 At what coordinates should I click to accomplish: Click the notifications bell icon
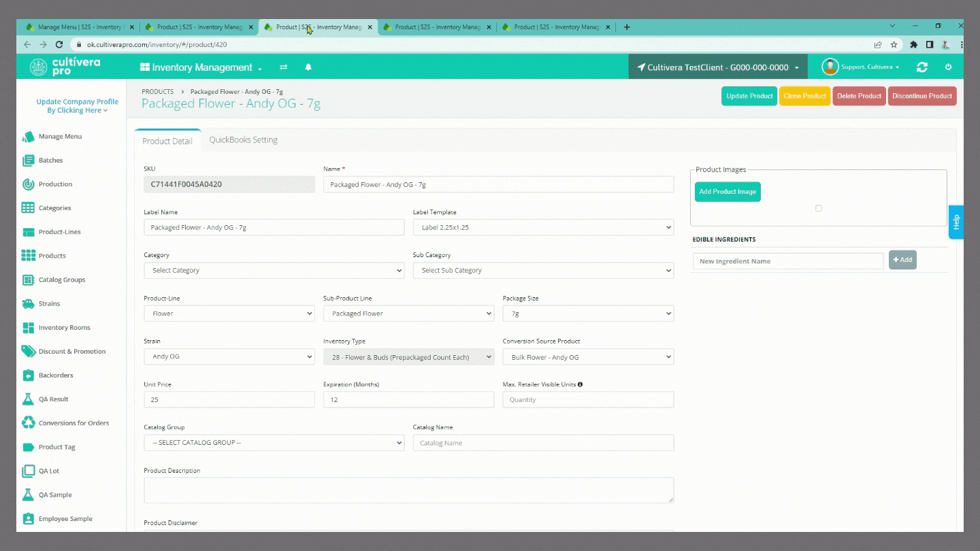(x=308, y=67)
